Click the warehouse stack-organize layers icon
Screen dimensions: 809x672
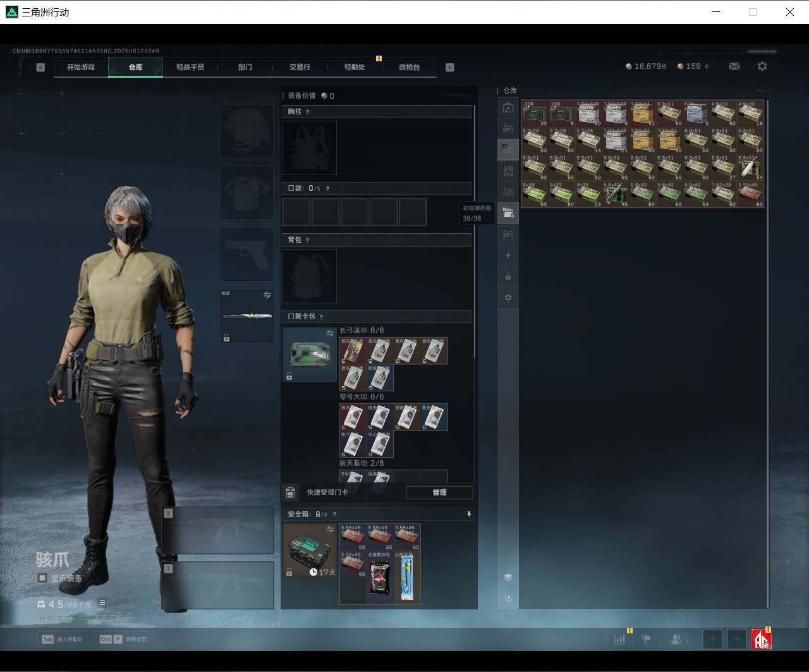click(x=508, y=577)
